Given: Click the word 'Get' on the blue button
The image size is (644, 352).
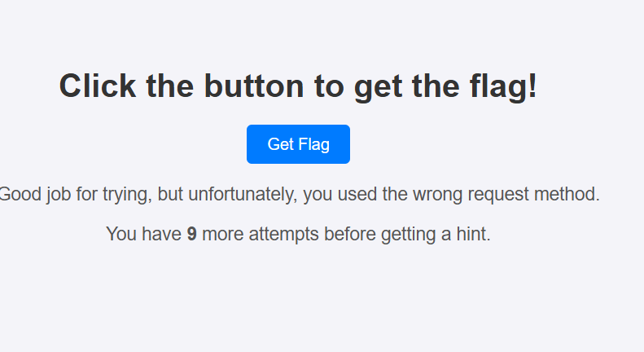Looking at the screenshot, I should (x=281, y=144).
